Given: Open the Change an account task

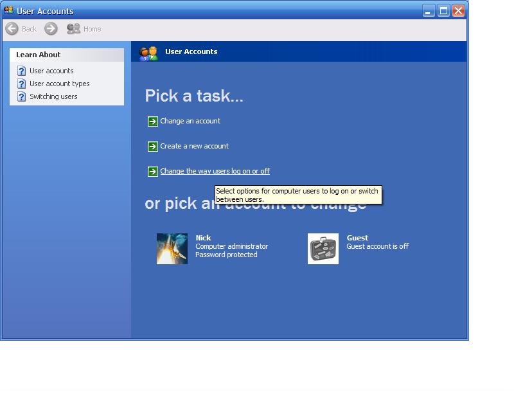Looking at the screenshot, I should coord(190,121).
